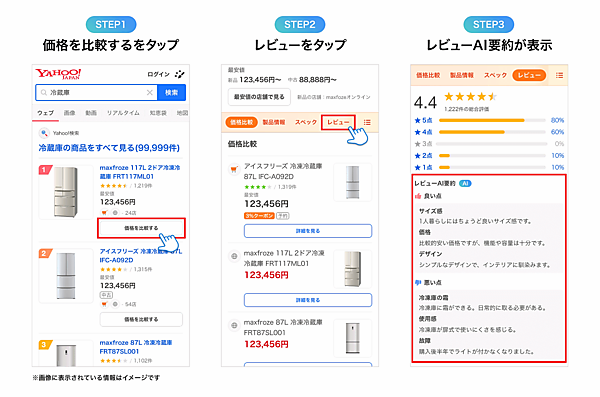Screen dimensions: 600x397
Task: Open the apps grid icon beside ログイン
Action: tap(179, 74)
